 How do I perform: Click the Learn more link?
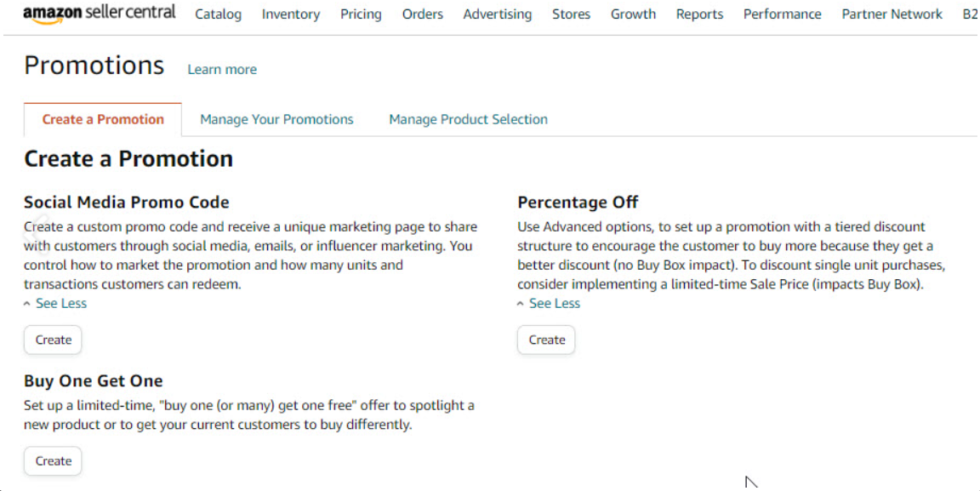tap(222, 70)
